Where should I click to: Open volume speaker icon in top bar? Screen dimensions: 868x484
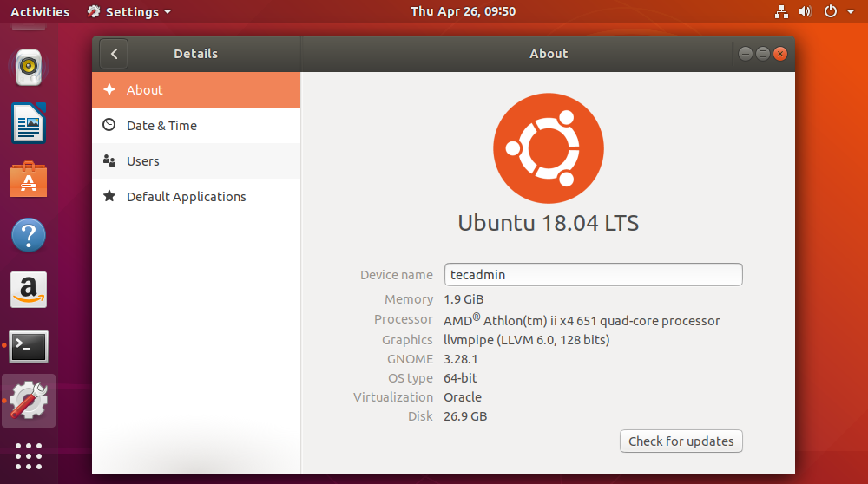click(806, 11)
